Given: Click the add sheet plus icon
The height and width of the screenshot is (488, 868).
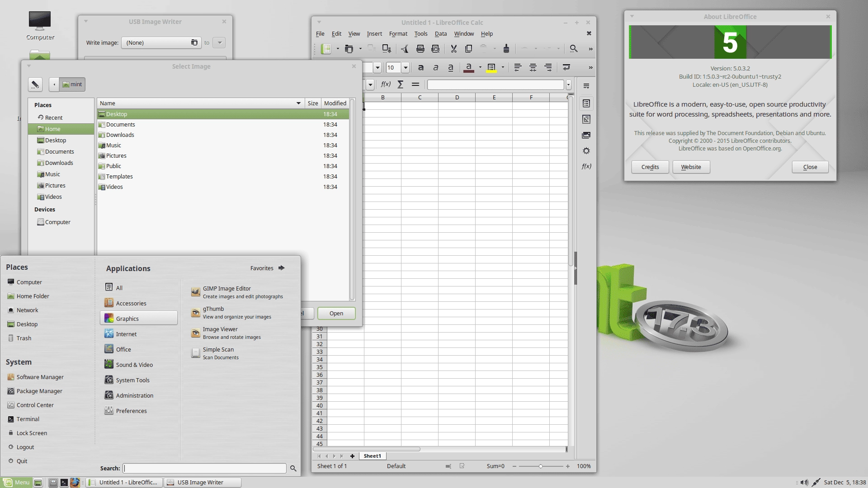Looking at the screenshot, I should coord(352,456).
